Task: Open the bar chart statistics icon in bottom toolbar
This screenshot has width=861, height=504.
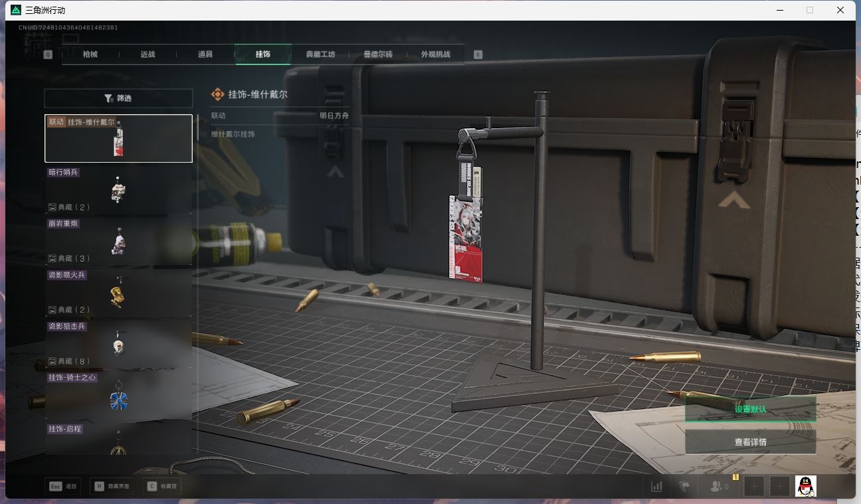Action: click(656, 486)
